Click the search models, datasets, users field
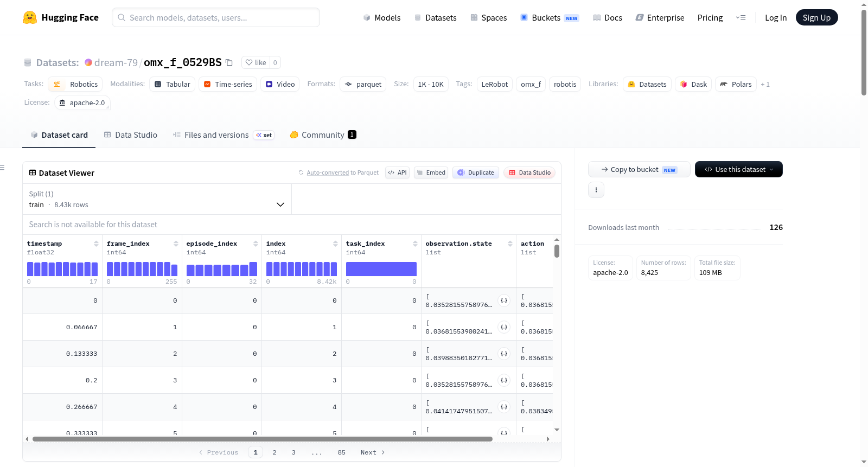The image size is (868, 467). point(216,17)
